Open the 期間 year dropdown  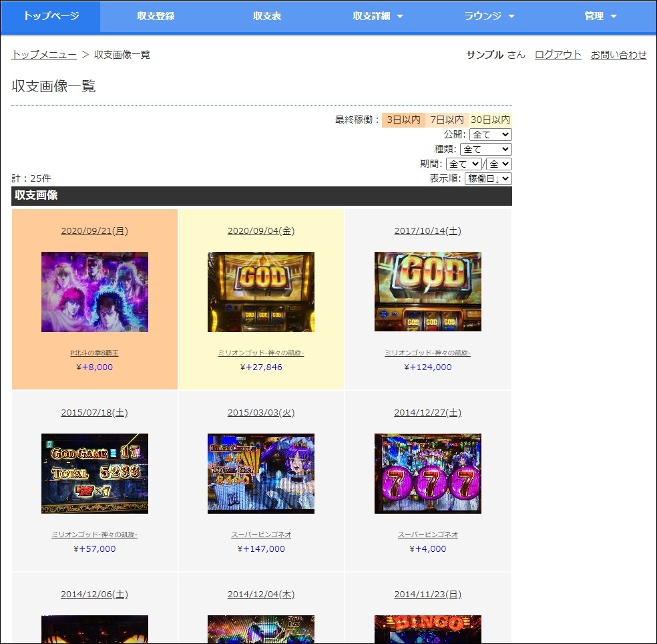pyautogui.click(x=463, y=164)
